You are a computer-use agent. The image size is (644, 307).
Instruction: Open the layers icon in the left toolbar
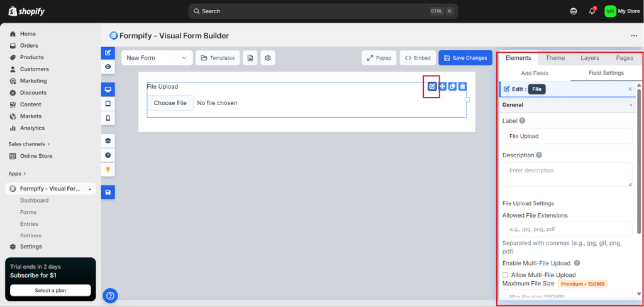click(x=108, y=141)
